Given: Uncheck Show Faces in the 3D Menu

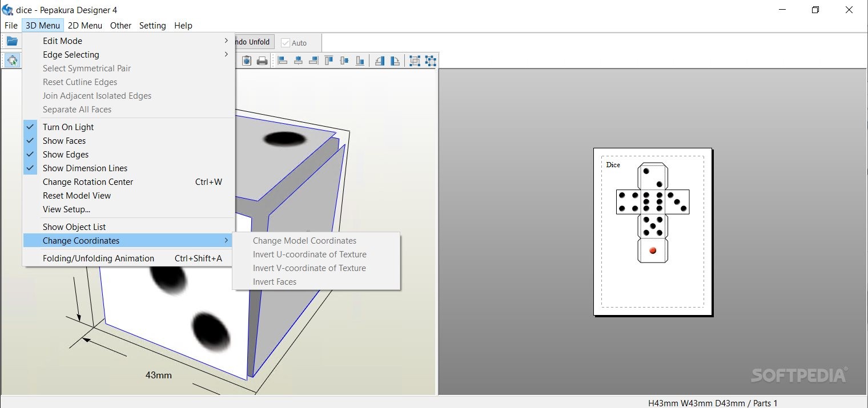Looking at the screenshot, I should 128,141.
